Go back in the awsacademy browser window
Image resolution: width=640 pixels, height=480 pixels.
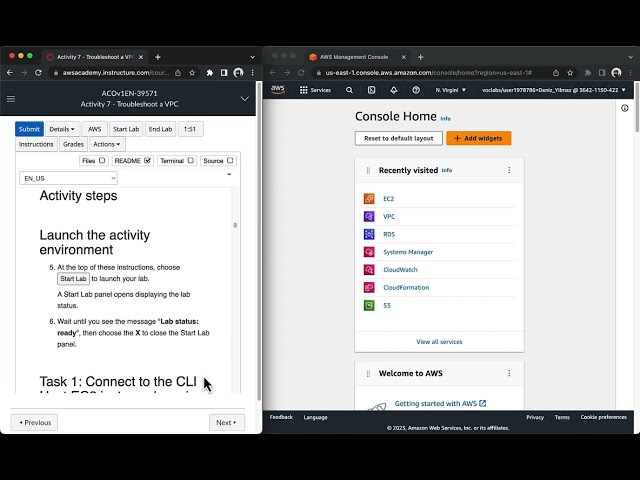coord(10,73)
